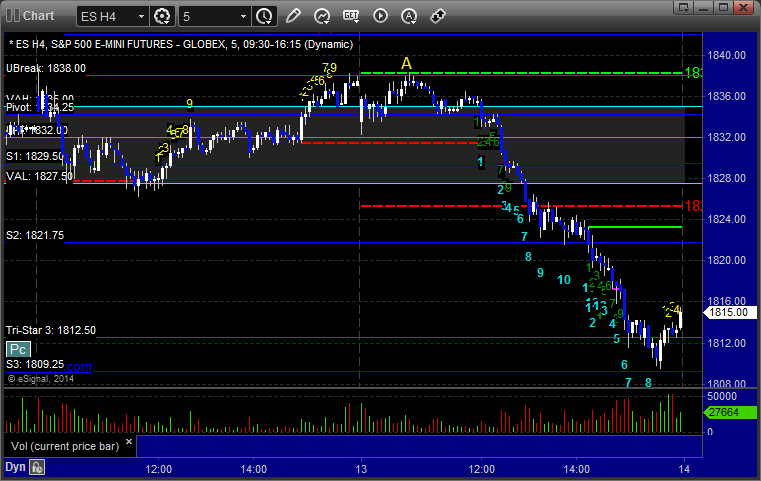Open the interval clock time template menu
This screenshot has height=481, width=761.
[265, 16]
